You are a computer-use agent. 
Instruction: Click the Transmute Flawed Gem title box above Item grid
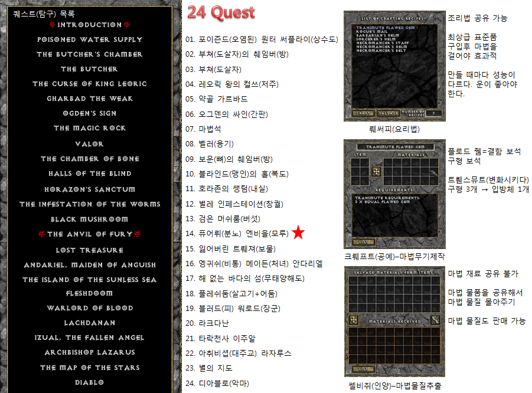395,147
